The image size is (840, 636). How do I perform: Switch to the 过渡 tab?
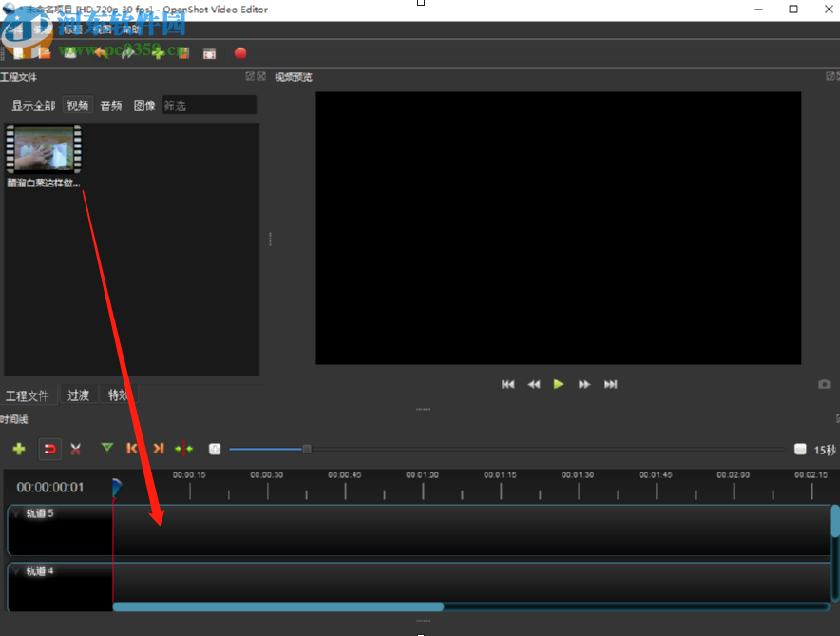pyautogui.click(x=79, y=395)
